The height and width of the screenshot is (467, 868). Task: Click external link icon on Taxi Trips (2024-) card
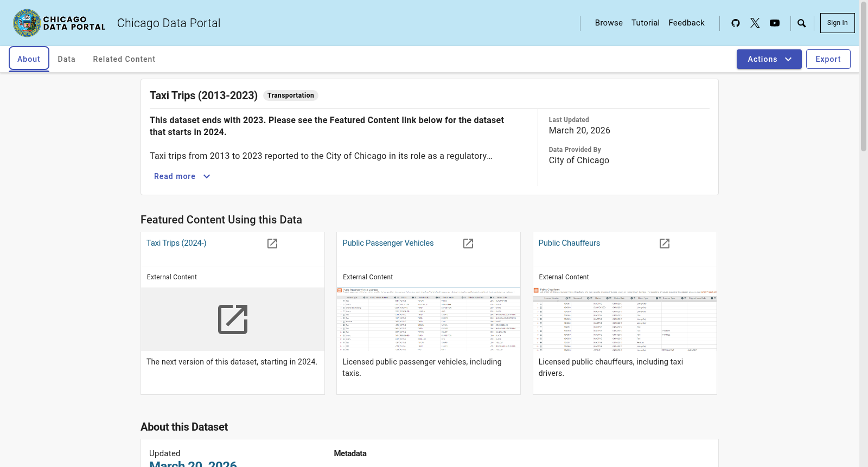point(272,244)
